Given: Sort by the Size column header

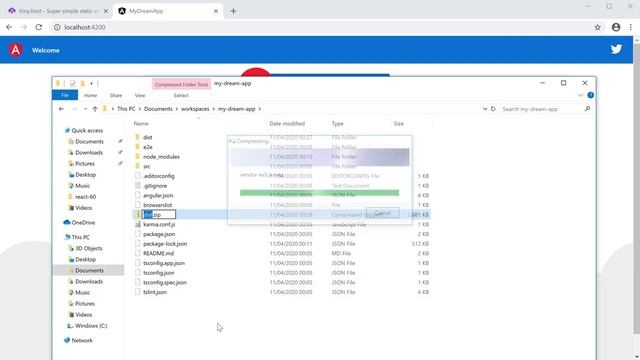Looking at the screenshot, I should (x=399, y=123).
